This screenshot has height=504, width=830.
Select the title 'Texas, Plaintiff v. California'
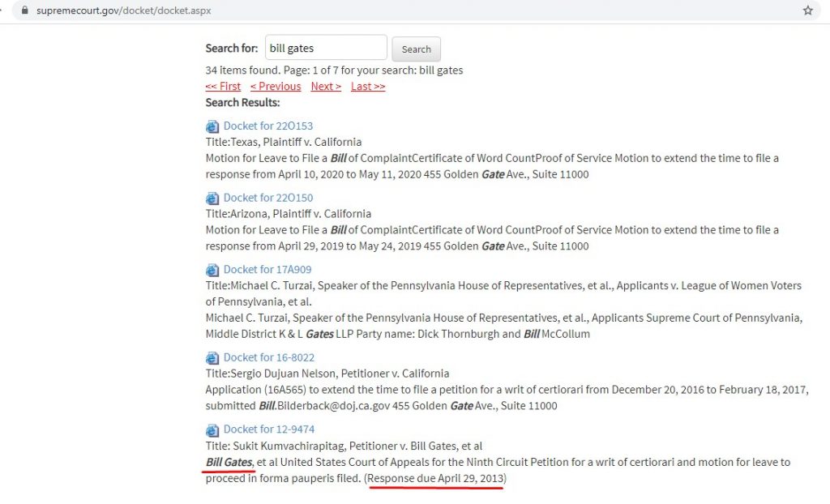(x=296, y=142)
